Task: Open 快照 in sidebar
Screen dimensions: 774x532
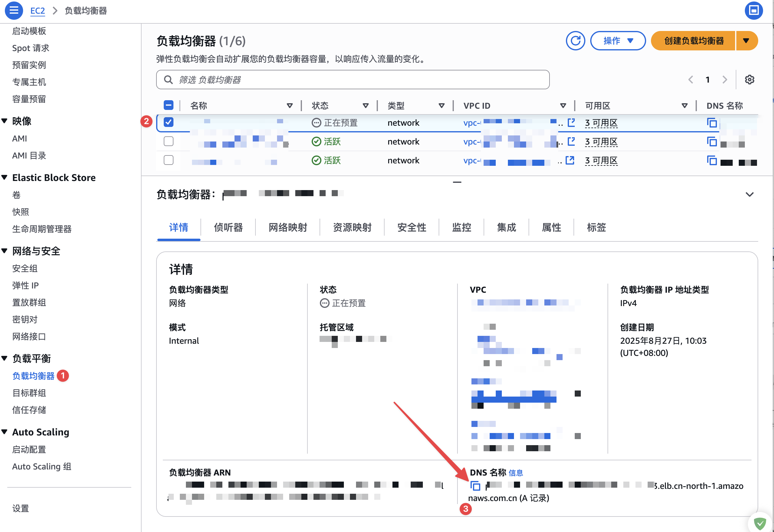Action: coord(20,212)
